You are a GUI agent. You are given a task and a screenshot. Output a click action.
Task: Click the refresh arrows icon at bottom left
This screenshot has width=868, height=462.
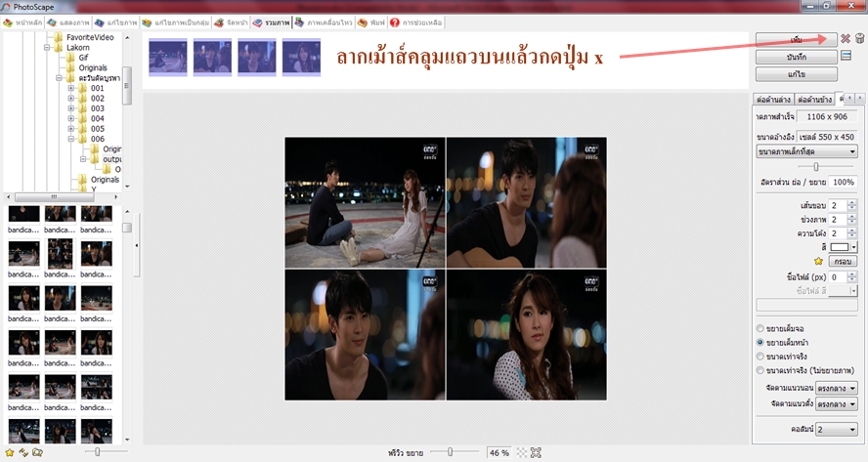(x=23, y=452)
